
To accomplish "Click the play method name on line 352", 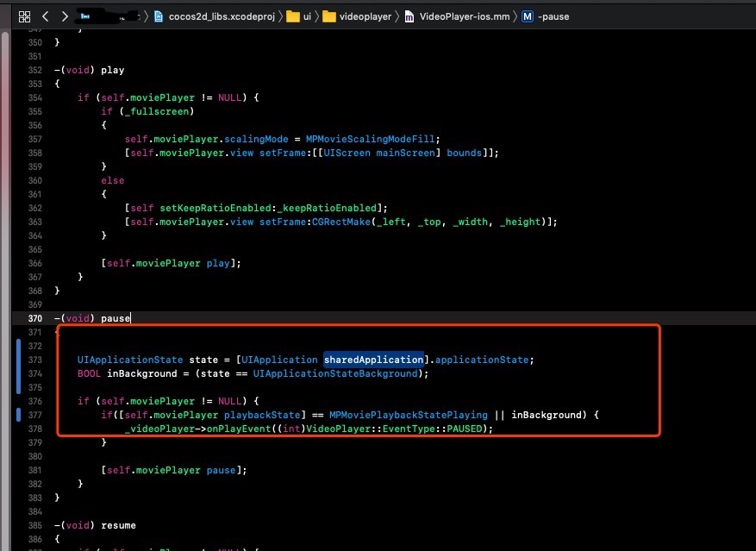I will [x=112, y=71].
